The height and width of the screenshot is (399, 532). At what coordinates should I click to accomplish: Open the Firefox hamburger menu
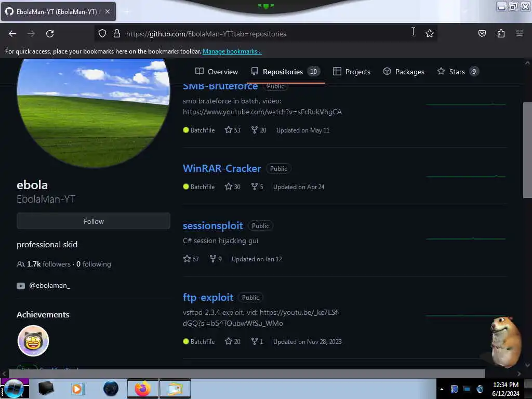click(x=520, y=33)
